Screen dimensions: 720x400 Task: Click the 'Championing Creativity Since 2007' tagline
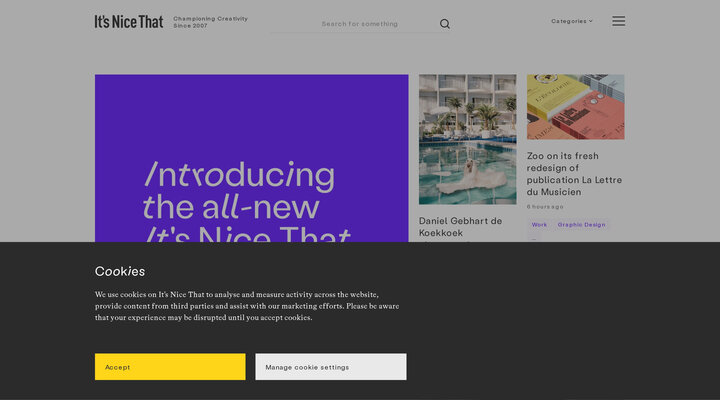pos(210,22)
